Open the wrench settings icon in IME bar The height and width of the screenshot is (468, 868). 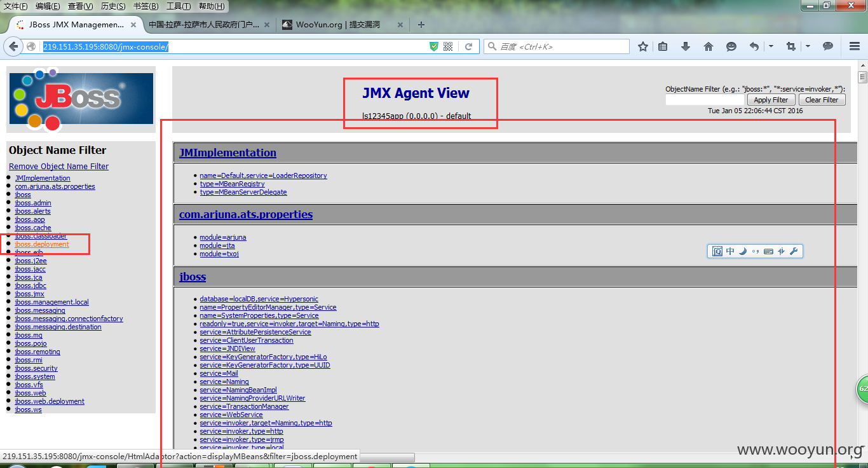pyautogui.click(x=794, y=251)
